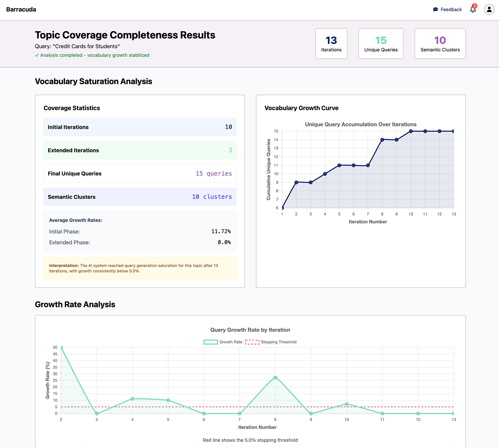Go to Barracuda home logo
Image resolution: width=499 pixels, height=448 pixels.
[21, 10]
